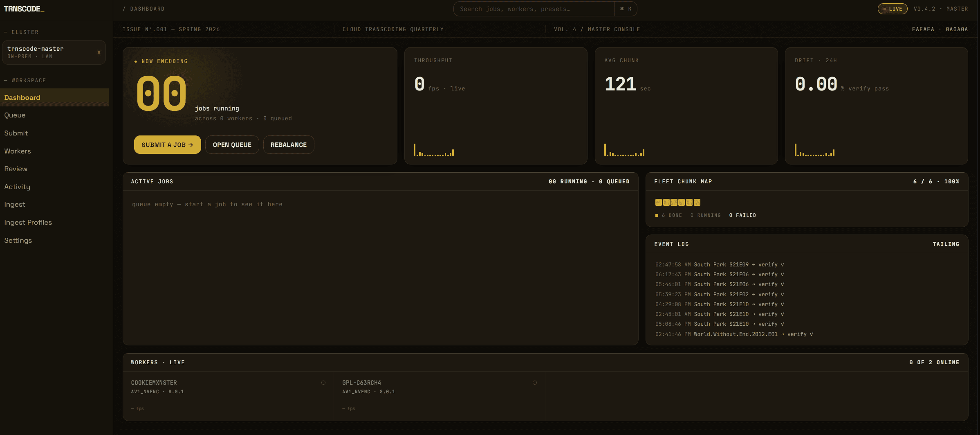Viewport: 980px width, 435px height.
Task: Click the Avg Chunk sparkline chart
Action: (624, 150)
